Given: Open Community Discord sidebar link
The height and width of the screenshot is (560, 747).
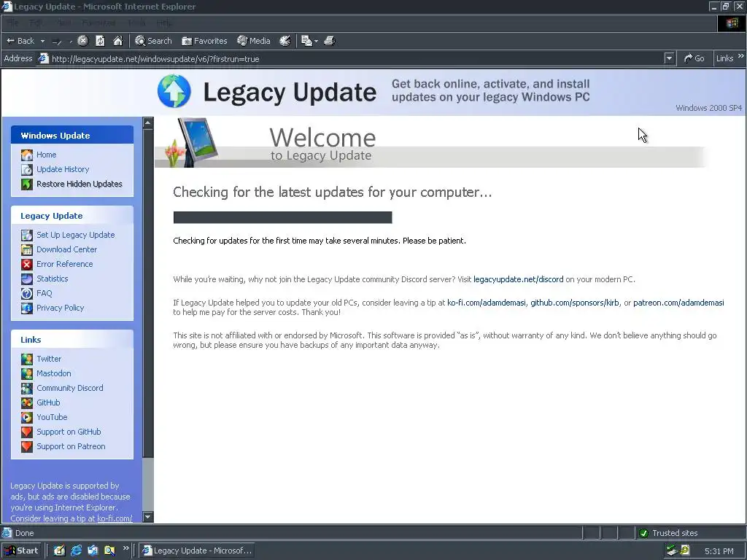Looking at the screenshot, I should [69, 388].
